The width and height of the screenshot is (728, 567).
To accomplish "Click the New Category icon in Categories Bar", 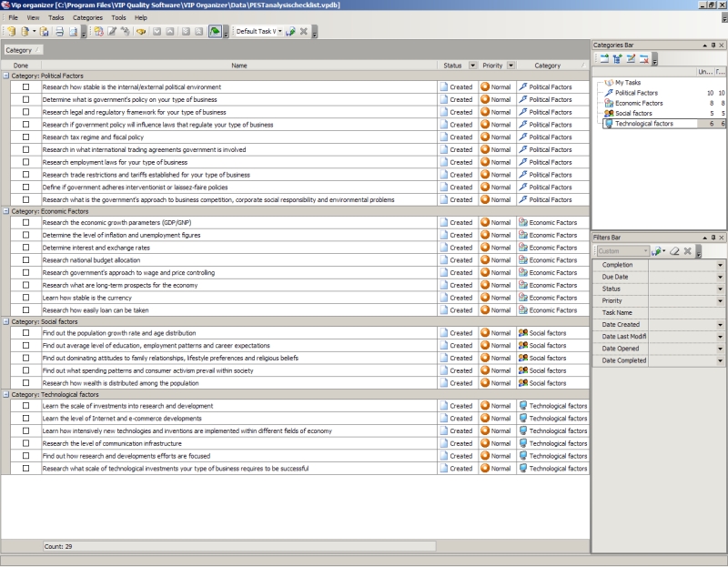I will pyautogui.click(x=604, y=58).
